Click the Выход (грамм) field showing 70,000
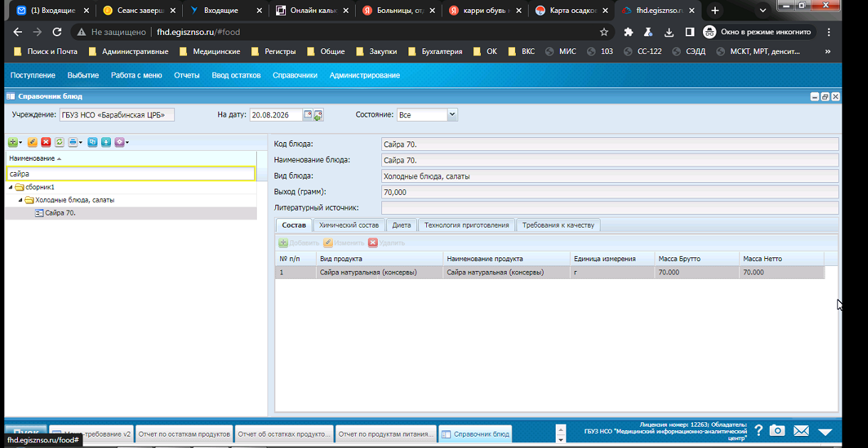 (610, 192)
